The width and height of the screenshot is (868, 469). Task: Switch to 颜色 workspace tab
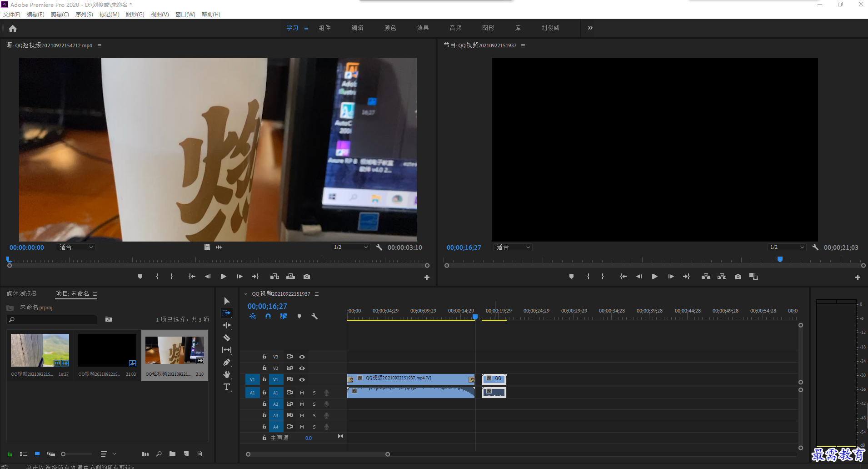point(390,28)
